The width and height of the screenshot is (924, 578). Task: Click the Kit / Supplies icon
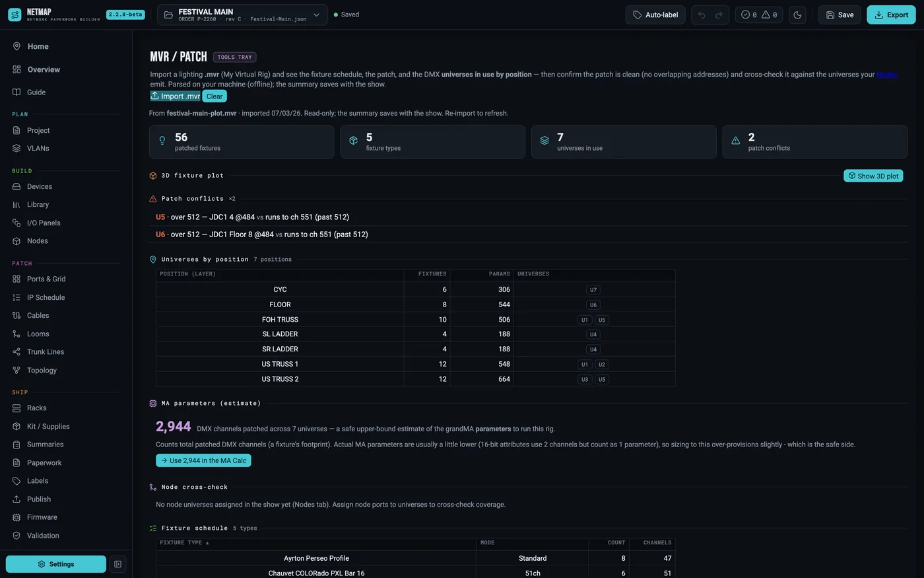(16, 426)
